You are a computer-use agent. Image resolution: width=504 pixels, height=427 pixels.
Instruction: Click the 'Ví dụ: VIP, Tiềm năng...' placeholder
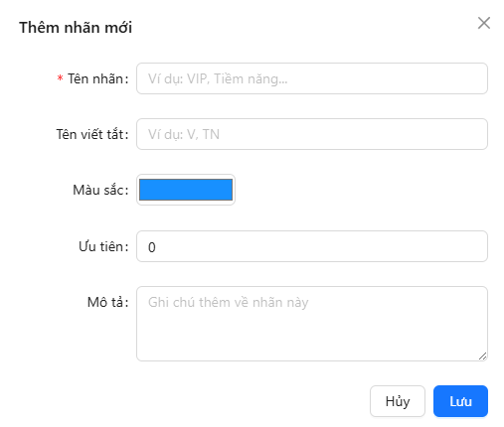coord(218,78)
